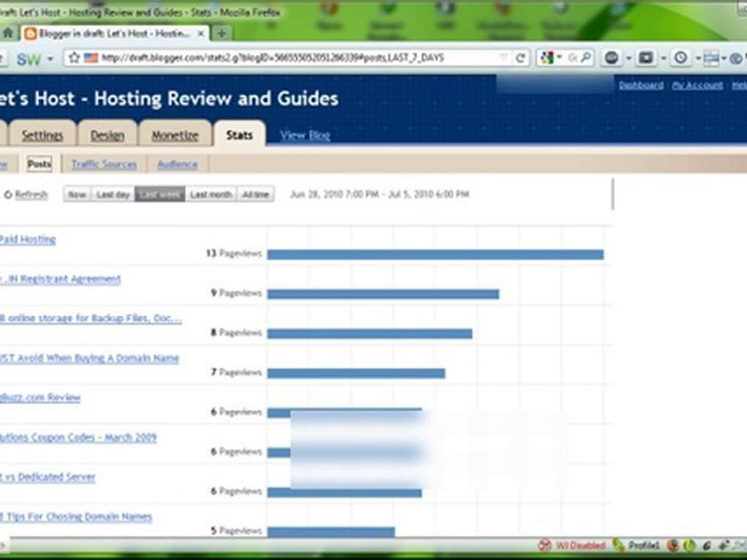Click the Blogger favicon on the open tab
This screenshot has height=560, width=747.
pyautogui.click(x=30, y=33)
